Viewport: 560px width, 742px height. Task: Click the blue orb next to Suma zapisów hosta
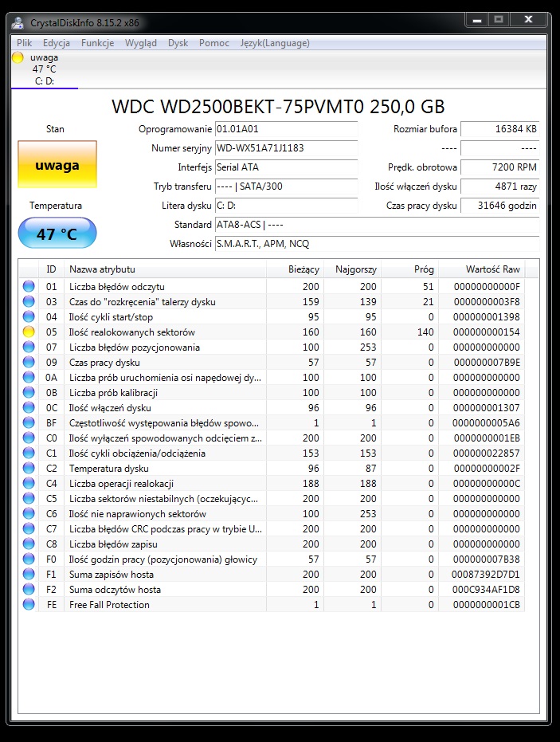tap(29, 575)
